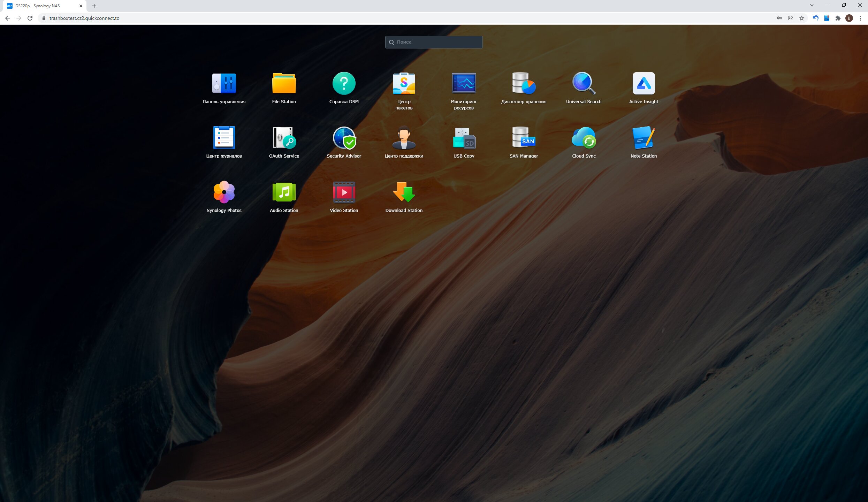Share this page from address bar
The height and width of the screenshot is (502, 868).
point(790,18)
